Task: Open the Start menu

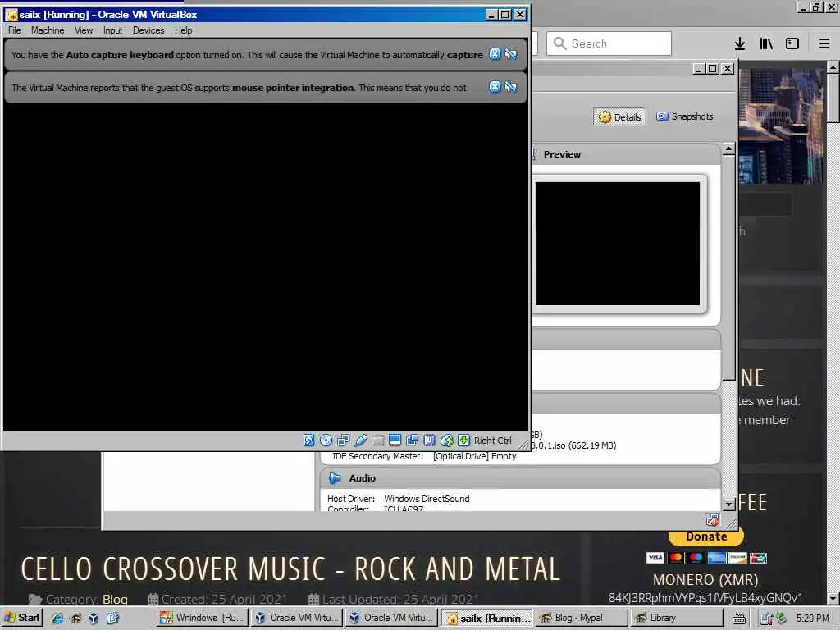Action: [22, 618]
